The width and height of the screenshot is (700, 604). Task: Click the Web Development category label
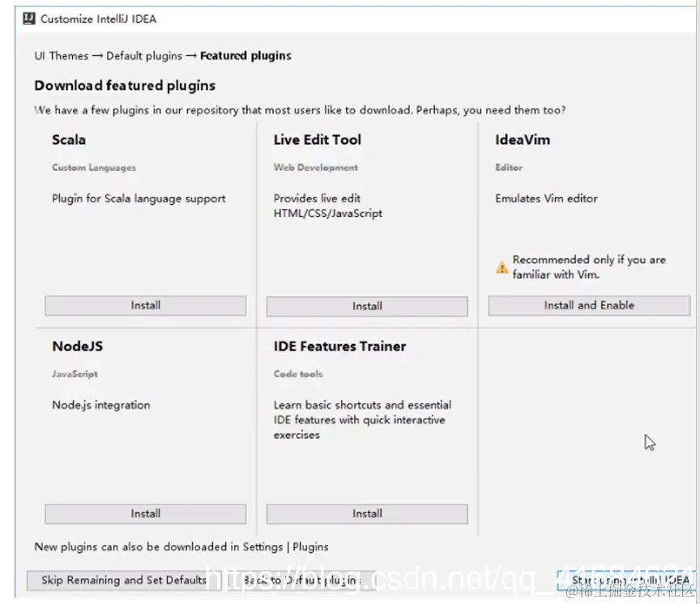tap(316, 168)
